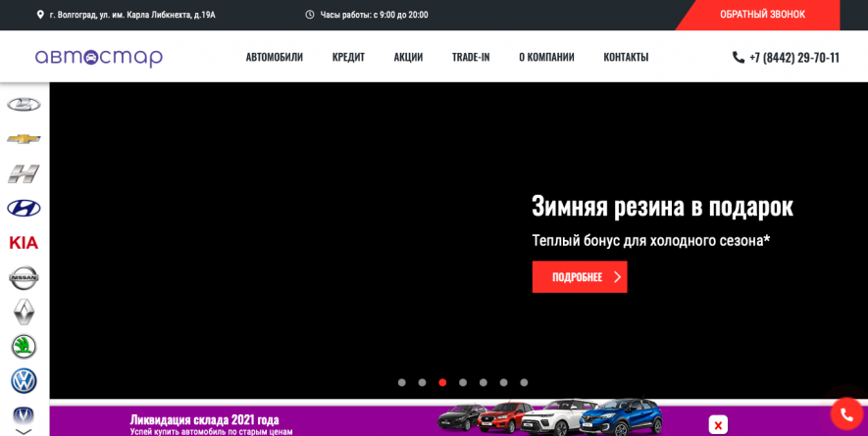Switch to the first slider dot
This screenshot has height=436, width=868.
coord(401,382)
